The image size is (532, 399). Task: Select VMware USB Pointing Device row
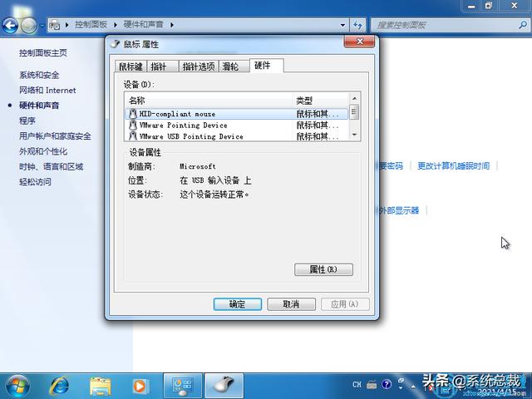tap(236, 136)
